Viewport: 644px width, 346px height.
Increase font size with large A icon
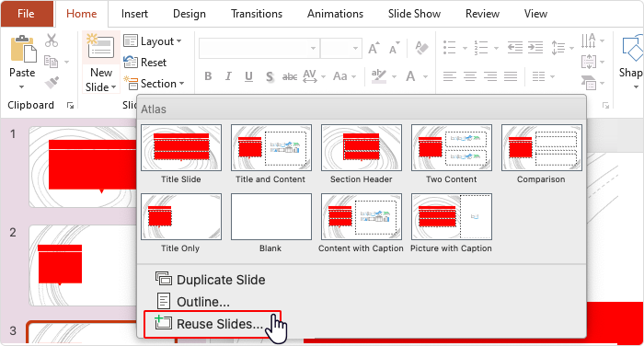374,48
